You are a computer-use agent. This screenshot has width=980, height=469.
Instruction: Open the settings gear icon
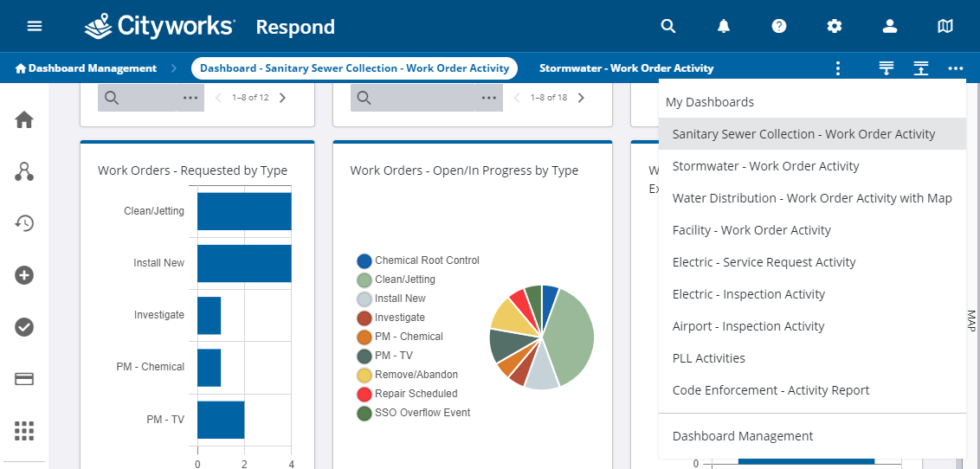pyautogui.click(x=835, y=26)
